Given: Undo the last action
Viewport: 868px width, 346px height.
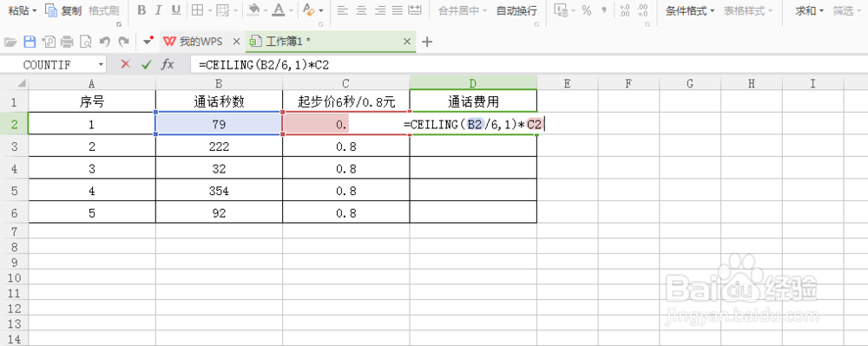Looking at the screenshot, I should click(x=105, y=41).
